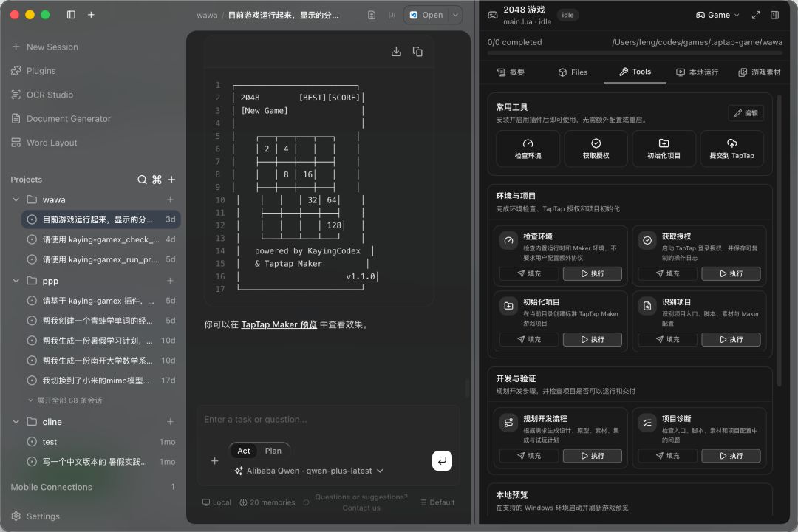Click 20 memories in status bar

click(x=267, y=502)
